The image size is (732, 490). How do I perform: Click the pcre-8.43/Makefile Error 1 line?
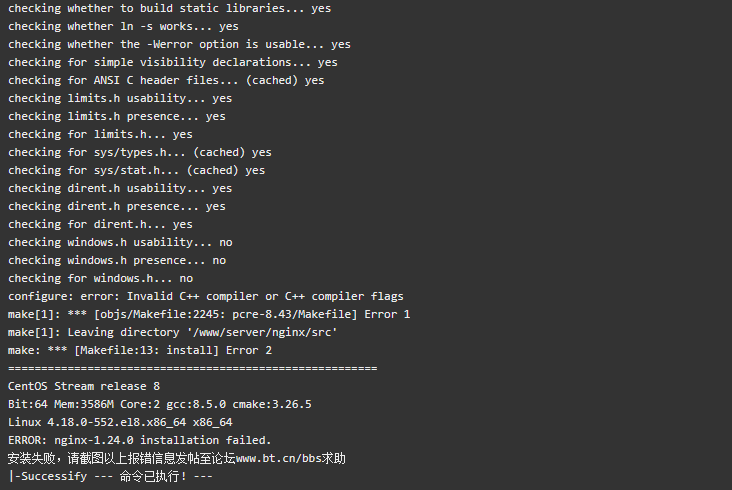[209, 315]
